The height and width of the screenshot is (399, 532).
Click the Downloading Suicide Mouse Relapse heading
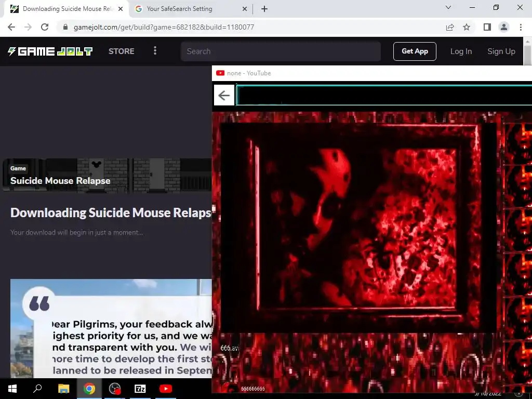[x=111, y=212]
